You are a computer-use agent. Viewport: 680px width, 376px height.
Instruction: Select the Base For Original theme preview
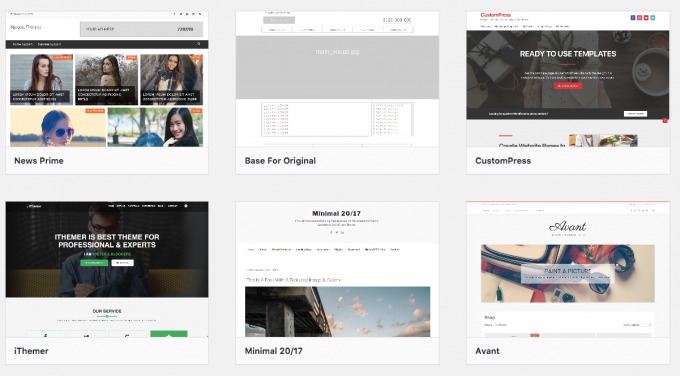pyautogui.click(x=337, y=79)
